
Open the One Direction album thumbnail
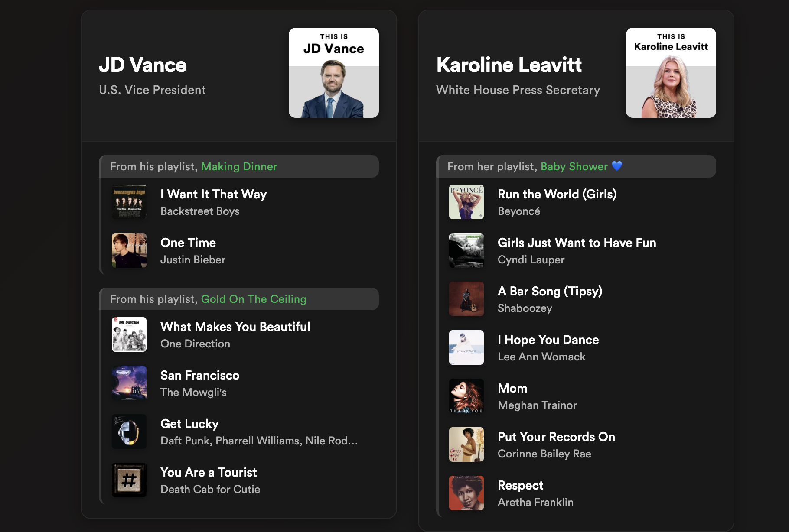tap(129, 334)
